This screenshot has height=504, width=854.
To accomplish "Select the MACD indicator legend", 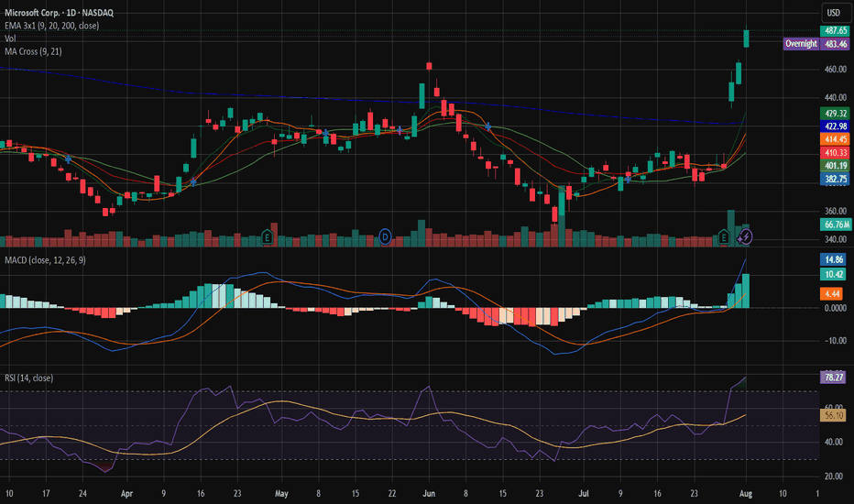I will (45, 260).
